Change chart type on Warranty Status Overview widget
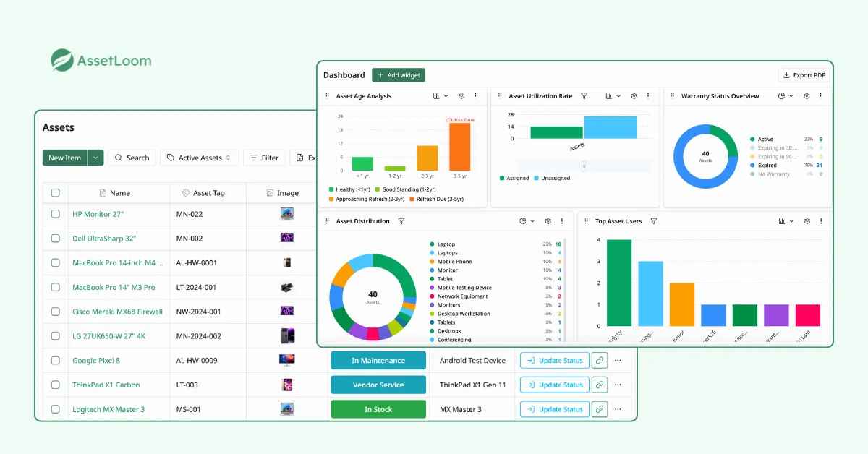 786,96
